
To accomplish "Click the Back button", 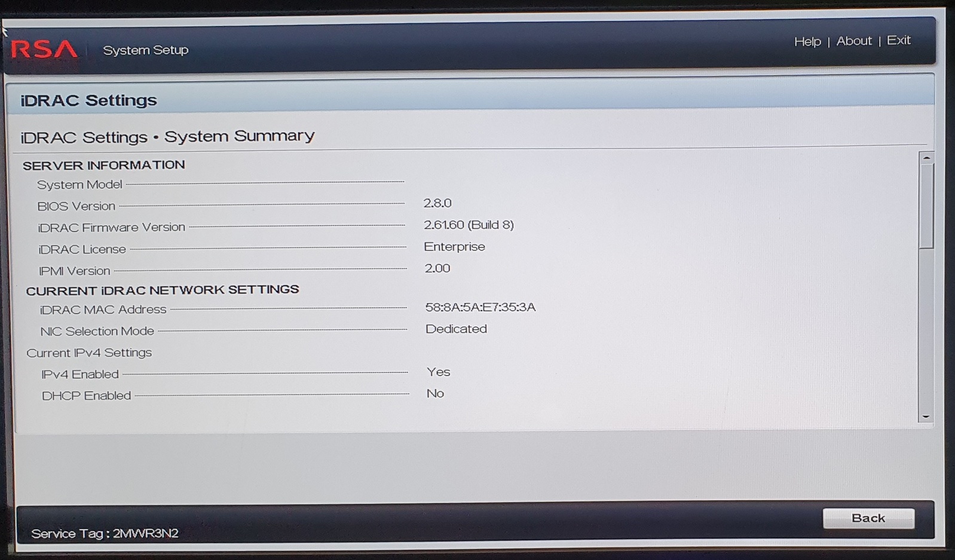I will pos(868,518).
